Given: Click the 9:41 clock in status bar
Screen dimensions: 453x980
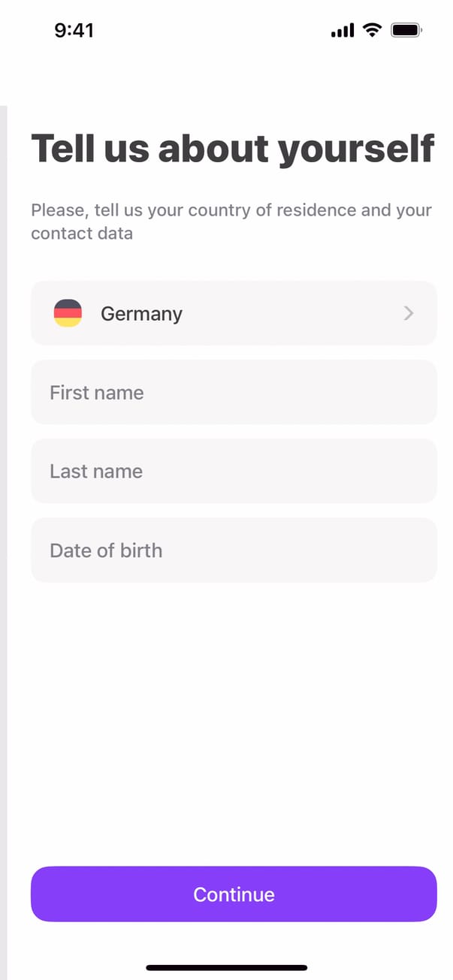Looking at the screenshot, I should coord(74,30).
